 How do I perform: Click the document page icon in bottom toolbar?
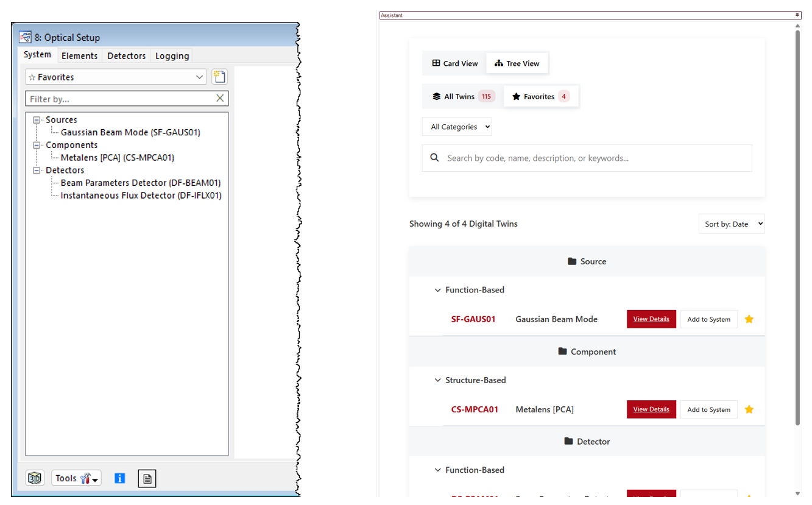[147, 479]
